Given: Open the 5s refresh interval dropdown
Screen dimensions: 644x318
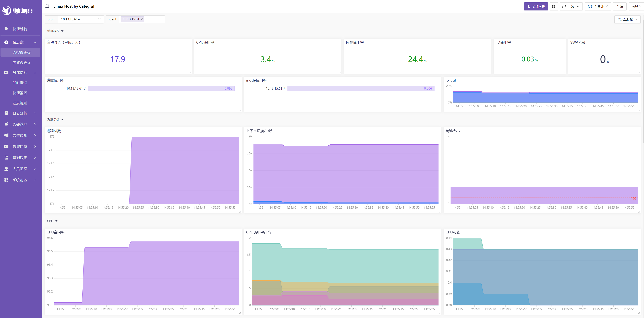Looking at the screenshot, I should pos(575,6).
